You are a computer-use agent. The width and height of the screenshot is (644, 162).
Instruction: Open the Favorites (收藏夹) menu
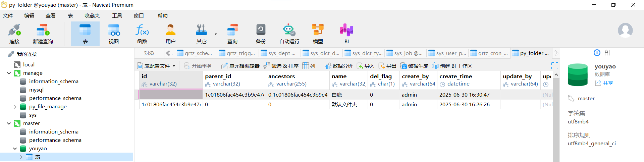(92, 15)
